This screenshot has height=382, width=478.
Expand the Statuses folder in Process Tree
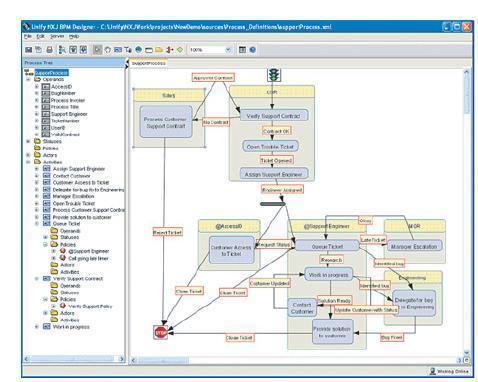pyautogui.click(x=28, y=141)
